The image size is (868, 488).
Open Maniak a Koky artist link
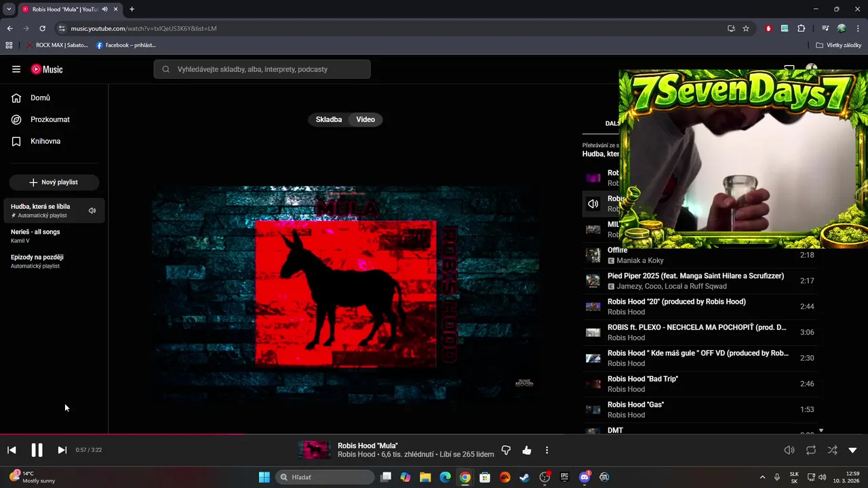640,260
